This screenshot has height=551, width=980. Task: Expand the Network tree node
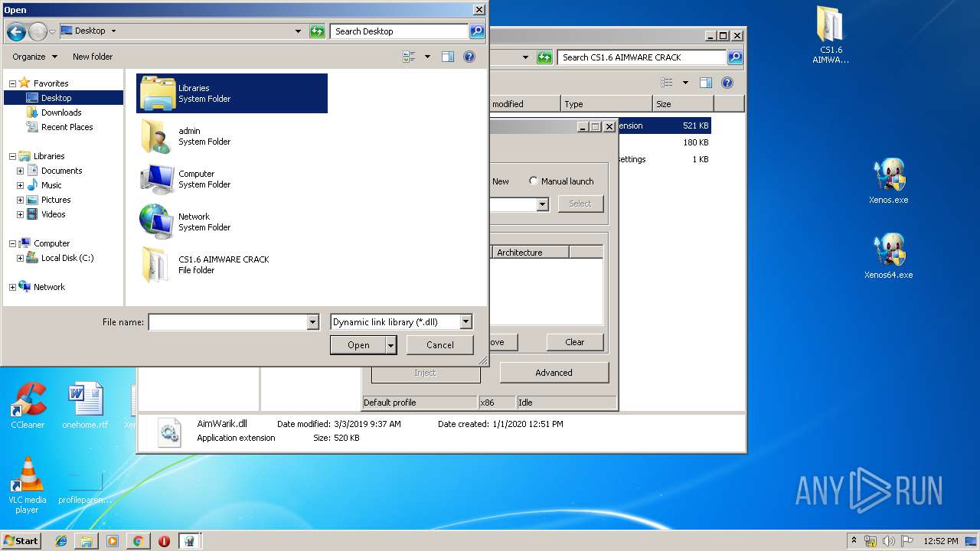(x=12, y=287)
